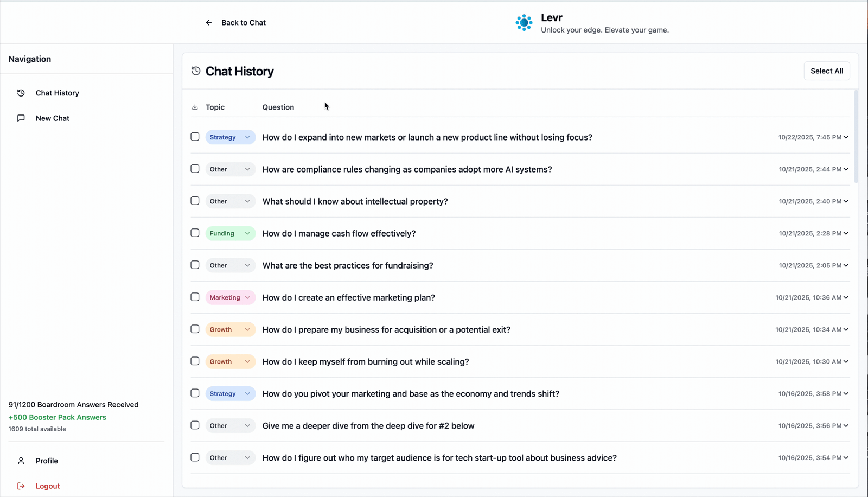Click the Profile person icon
Image resolution: width=868 pixels, height=497 pixels.
21,461
